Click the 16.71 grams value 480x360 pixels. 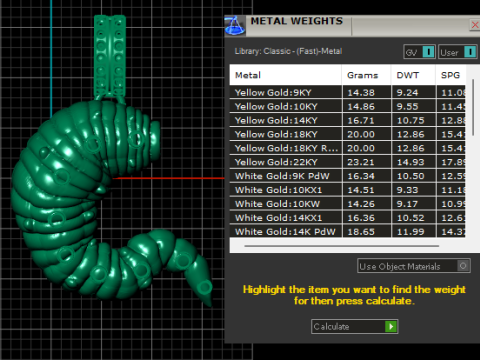click(x=361, y=121)
